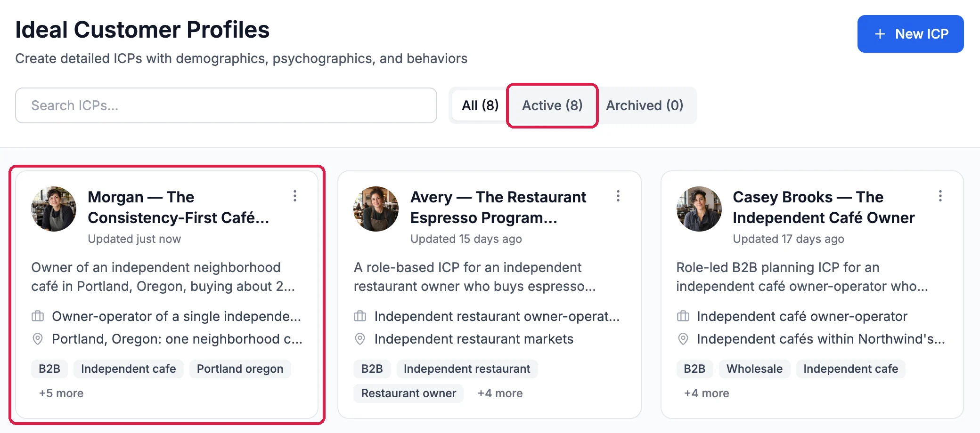Image resolution: width=980 pixels, height=433 pixels.
Task: Switch to the Active (8) tab
Action: click(x=552, y=105)
